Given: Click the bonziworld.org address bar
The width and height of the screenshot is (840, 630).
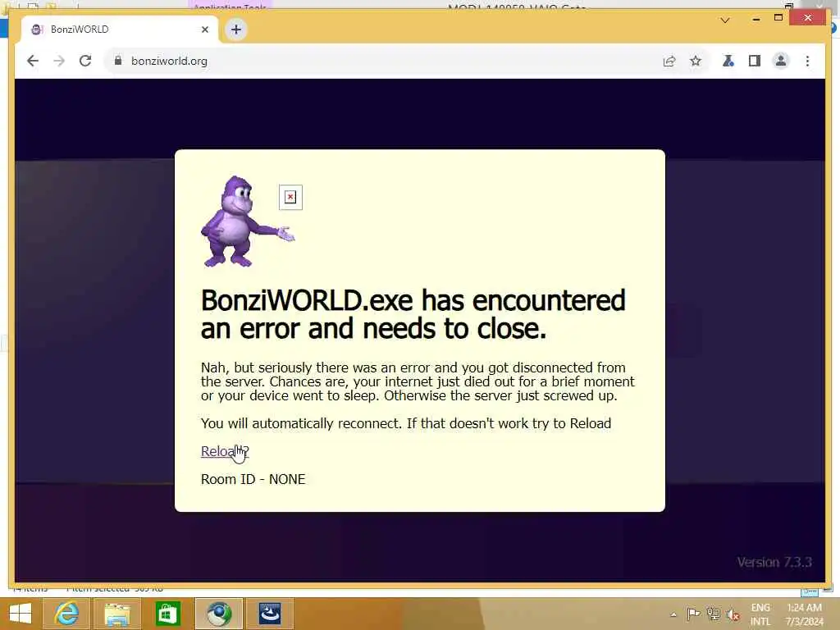Looking at the screenshot, I should pos(381,61).
